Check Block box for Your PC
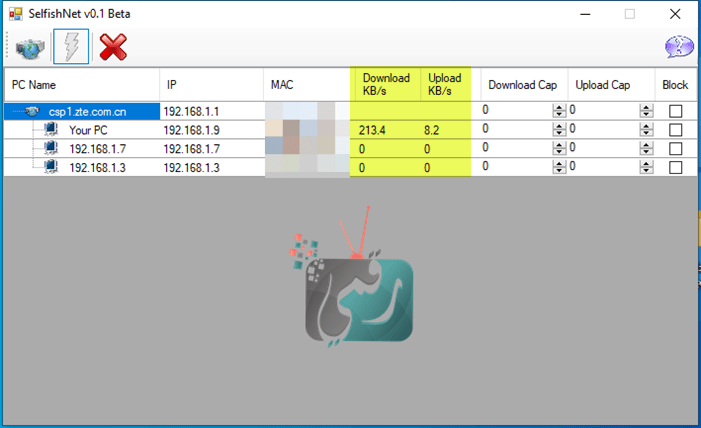 [676, 130]
